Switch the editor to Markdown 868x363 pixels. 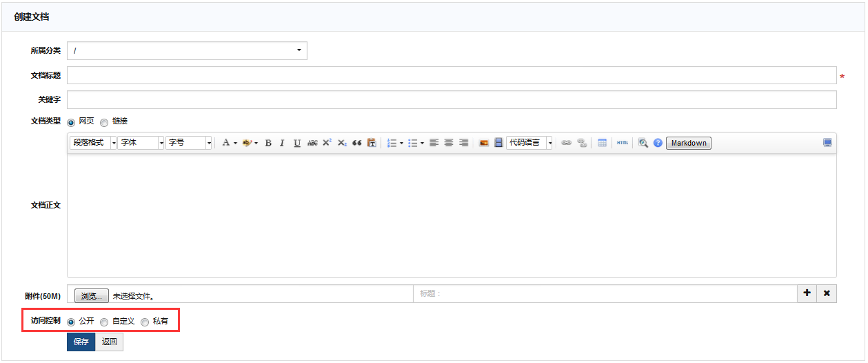(x=689, y=143)
